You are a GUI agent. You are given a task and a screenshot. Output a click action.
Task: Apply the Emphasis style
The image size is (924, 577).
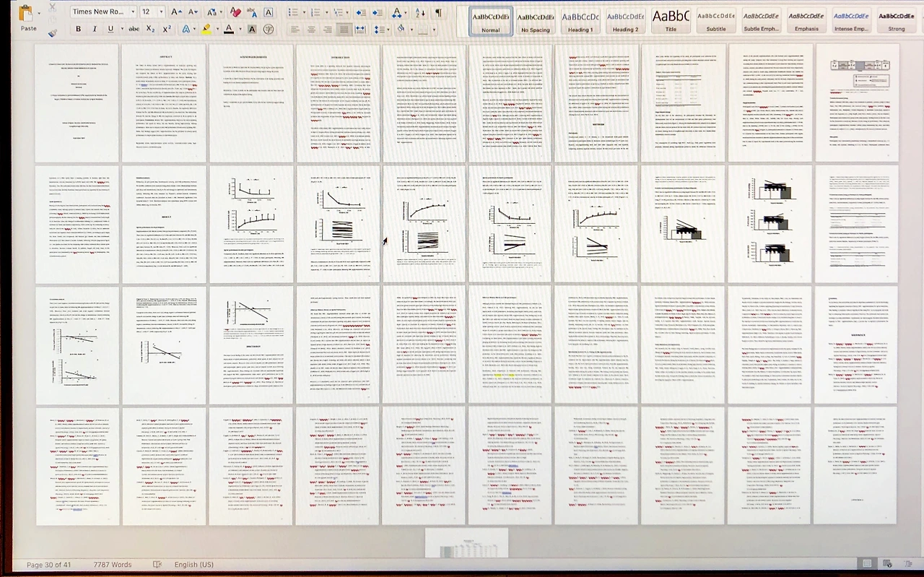(x=806, y=19)
